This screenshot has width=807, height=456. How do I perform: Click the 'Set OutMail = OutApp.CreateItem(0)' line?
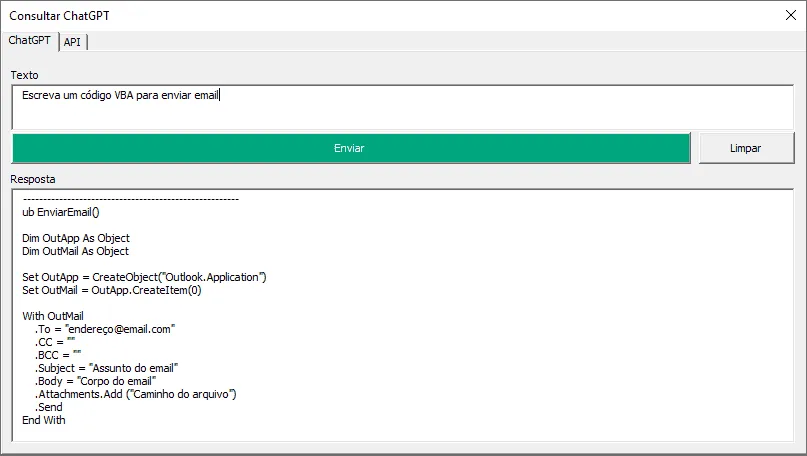pyautogui.click(x=112, y=290)
